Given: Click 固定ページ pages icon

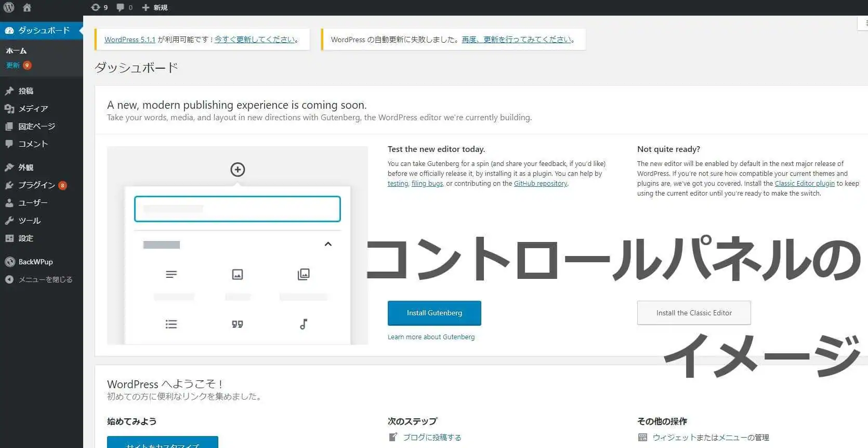Looking at the screenshot, I should pos(9,126).
